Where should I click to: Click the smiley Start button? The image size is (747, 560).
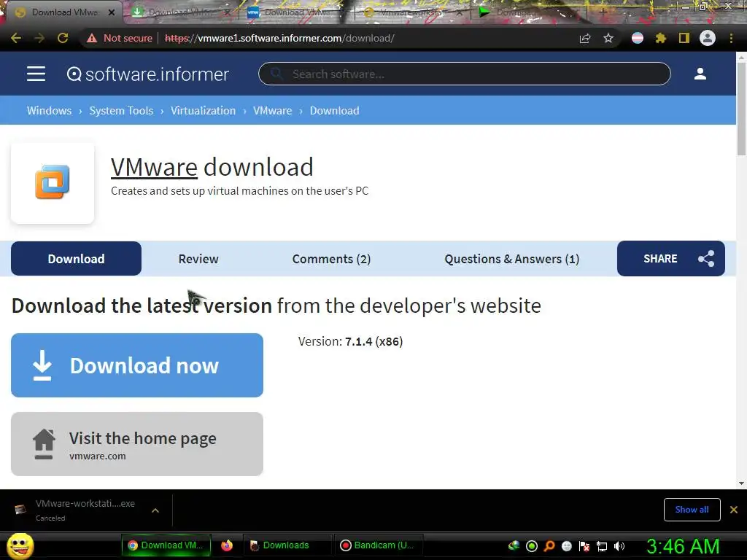click(20, 546)
